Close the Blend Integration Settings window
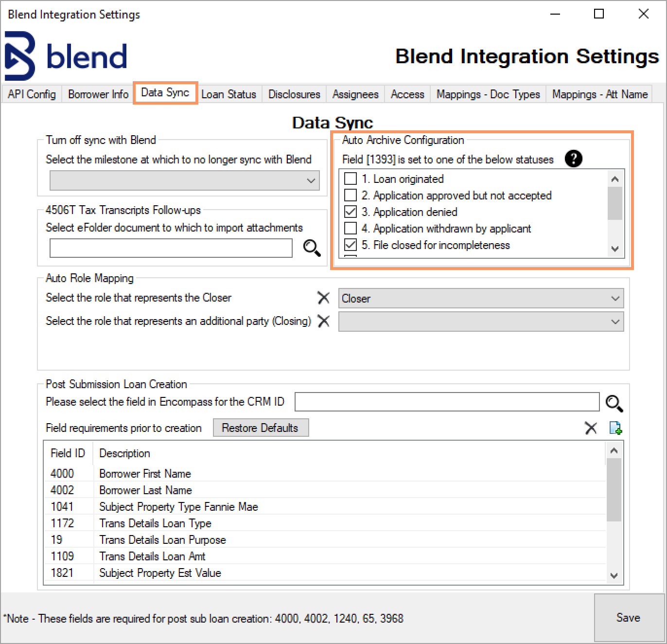The image size is (667, 644). tap(643, 14)
